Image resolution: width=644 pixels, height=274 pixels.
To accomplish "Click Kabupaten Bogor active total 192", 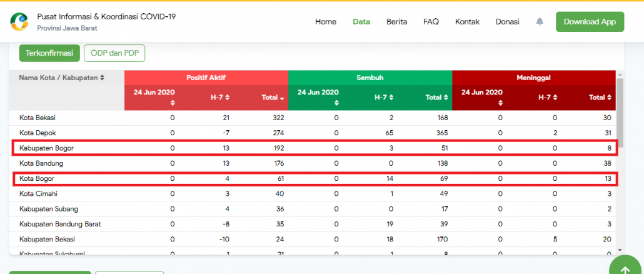I will (x=279, y=148).
